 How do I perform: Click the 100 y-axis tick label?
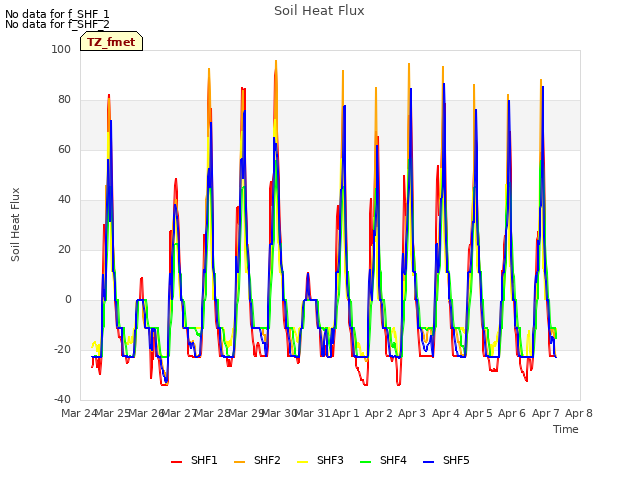(61, 49)
